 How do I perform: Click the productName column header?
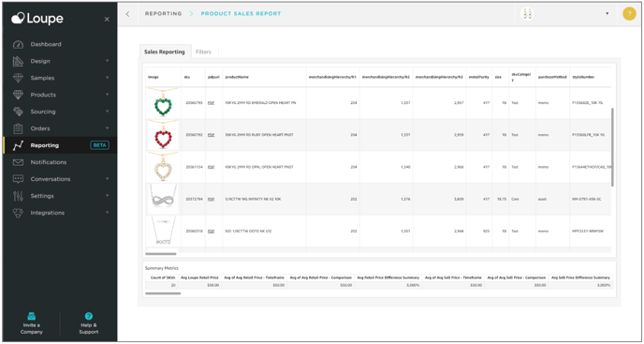tap(237, 78)
